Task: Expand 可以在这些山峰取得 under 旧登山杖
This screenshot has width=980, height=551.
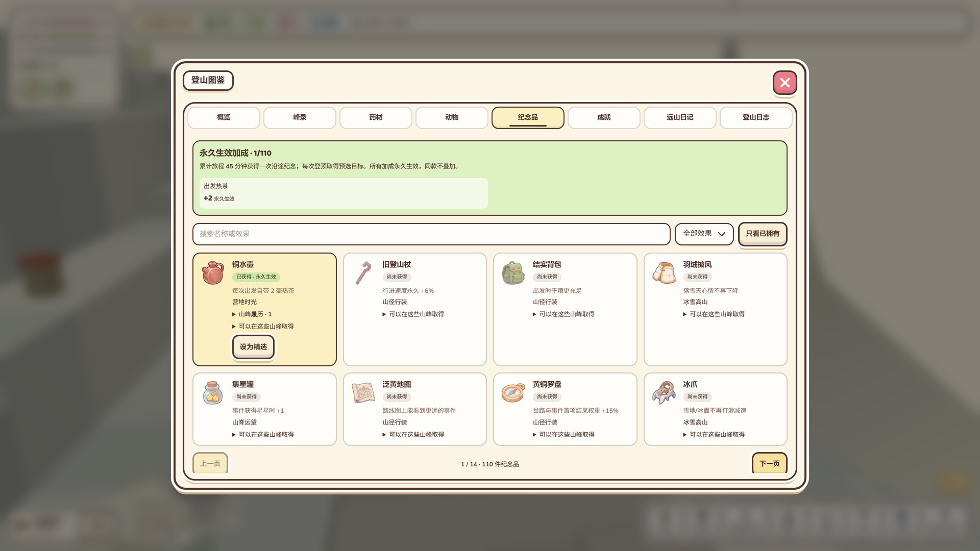Action: pos(413,314)
